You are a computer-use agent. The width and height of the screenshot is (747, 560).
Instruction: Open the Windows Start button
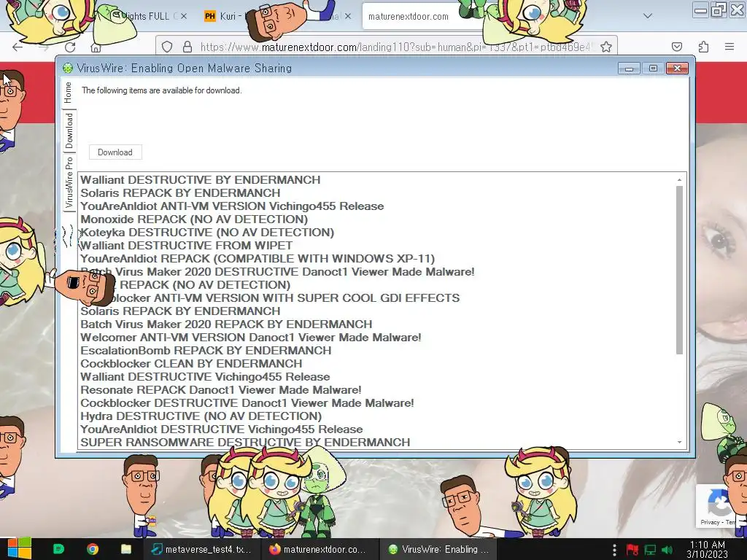(19, 549)
